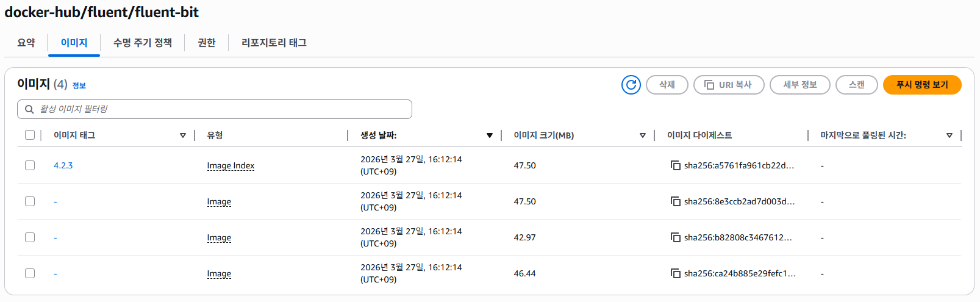Click the refresh images icon button

pos(631,85)
